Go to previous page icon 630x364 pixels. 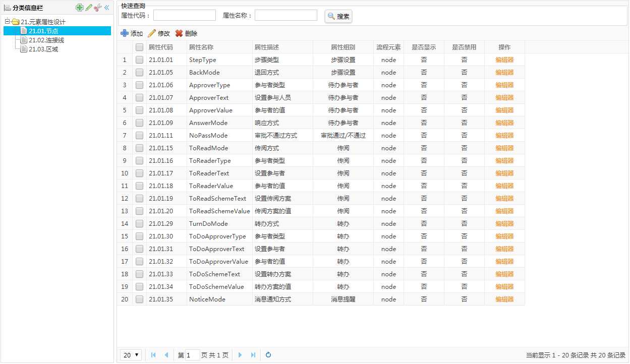click(x=166, y=355)
